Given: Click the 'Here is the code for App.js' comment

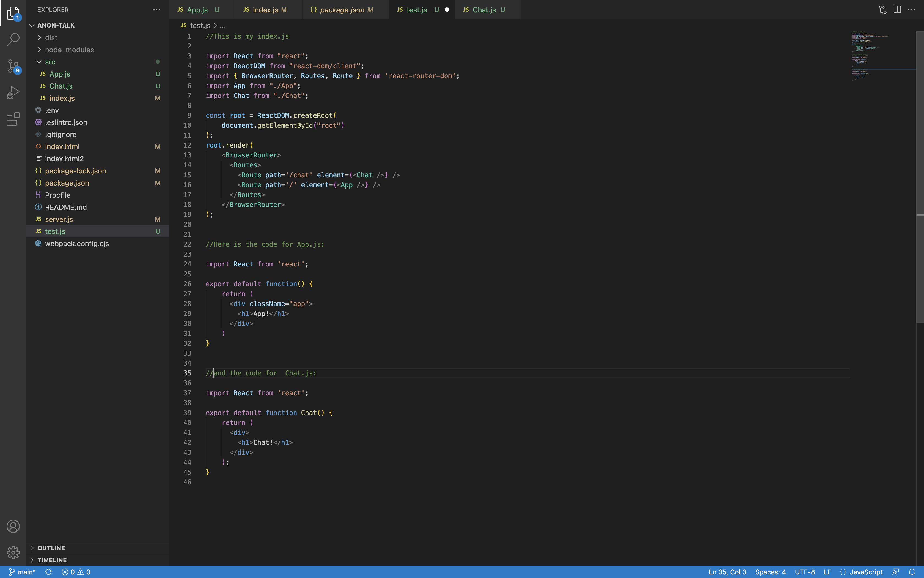Looking at the screenshot, I should click(265, 244).
